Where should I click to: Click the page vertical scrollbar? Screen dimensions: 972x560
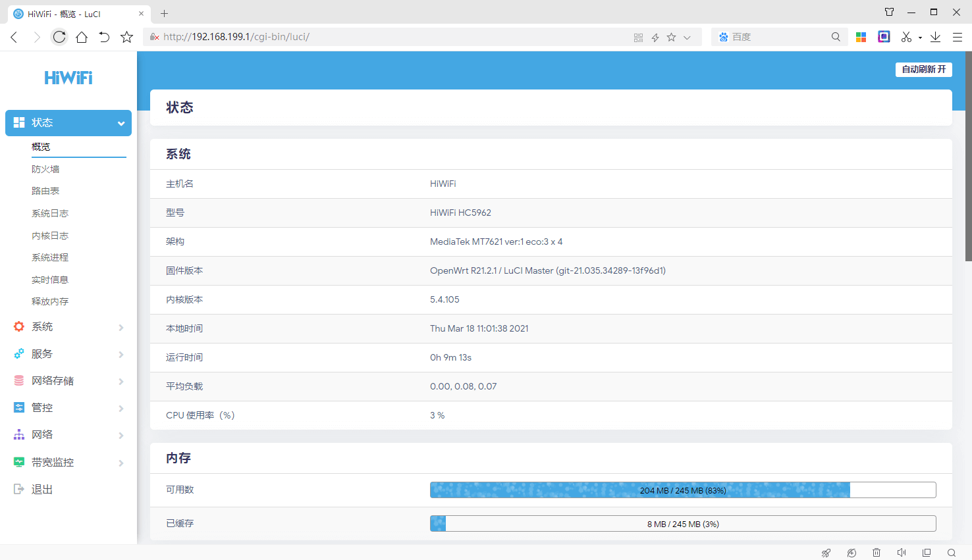(x=969, y=157)
